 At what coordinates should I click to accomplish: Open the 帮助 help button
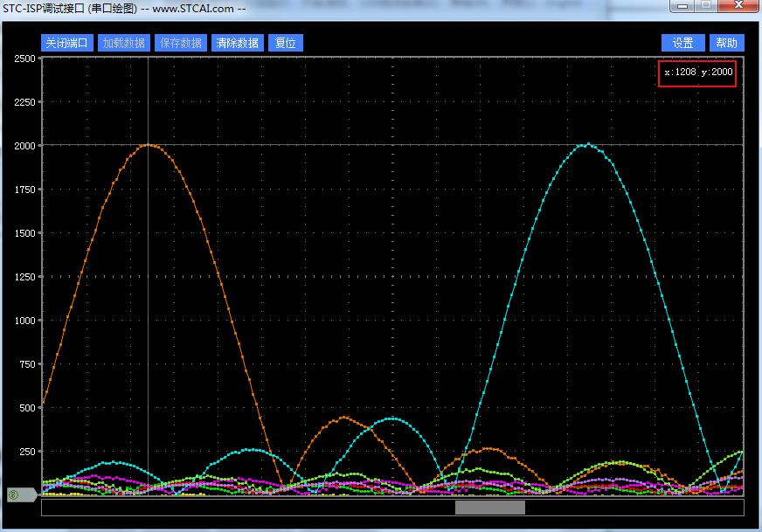pyautogui.click(x=726, y=43)
